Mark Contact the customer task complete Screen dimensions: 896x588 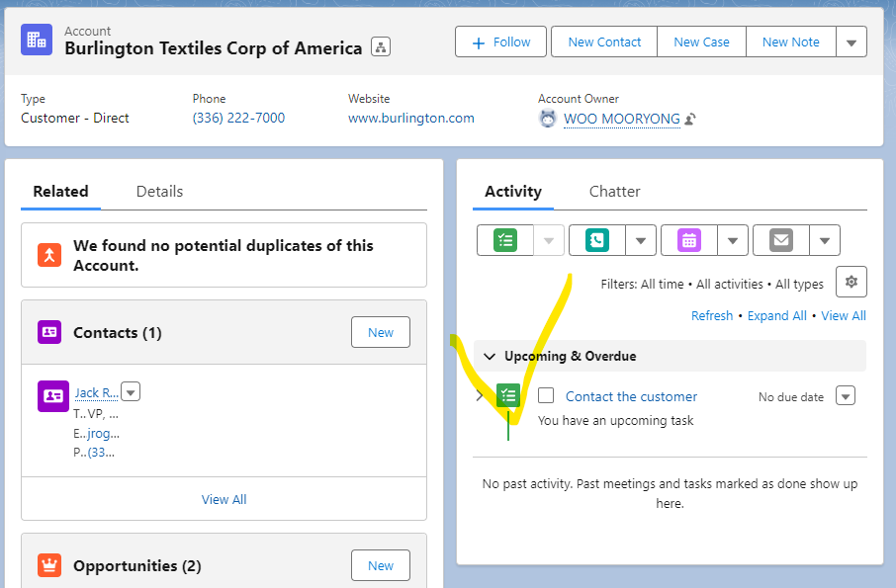[x=546, y=395]
